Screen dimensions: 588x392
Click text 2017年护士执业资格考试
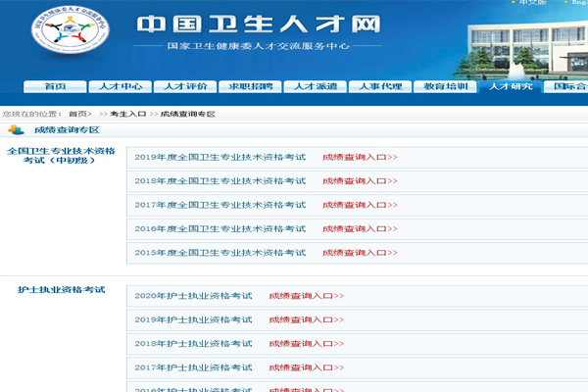(193, 367)
